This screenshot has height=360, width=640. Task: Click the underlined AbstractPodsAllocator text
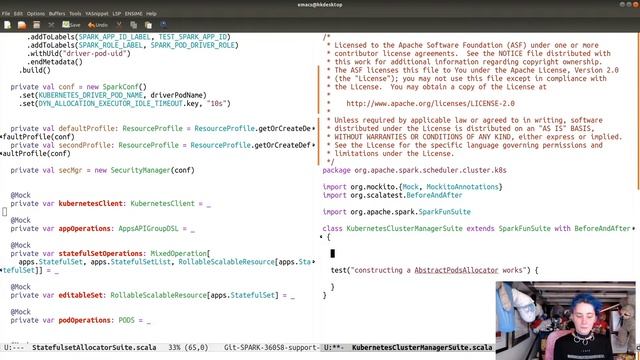pyautogui.click(x=456, y=270)
